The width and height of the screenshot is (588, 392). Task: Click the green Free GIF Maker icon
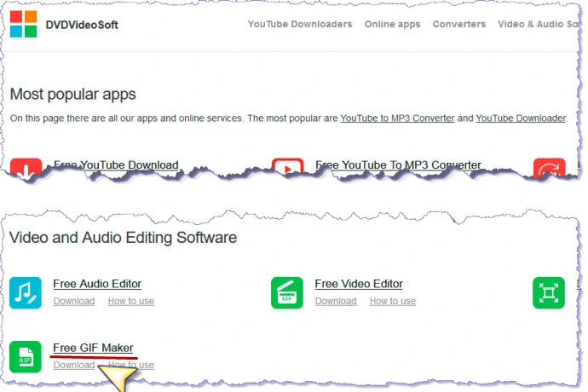(x=25, y=357)
